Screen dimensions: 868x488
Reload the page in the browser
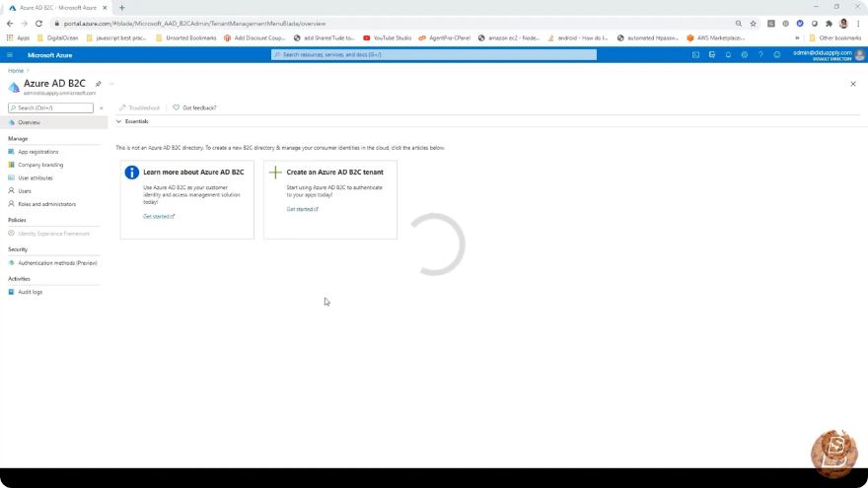(x=38, y=24)
